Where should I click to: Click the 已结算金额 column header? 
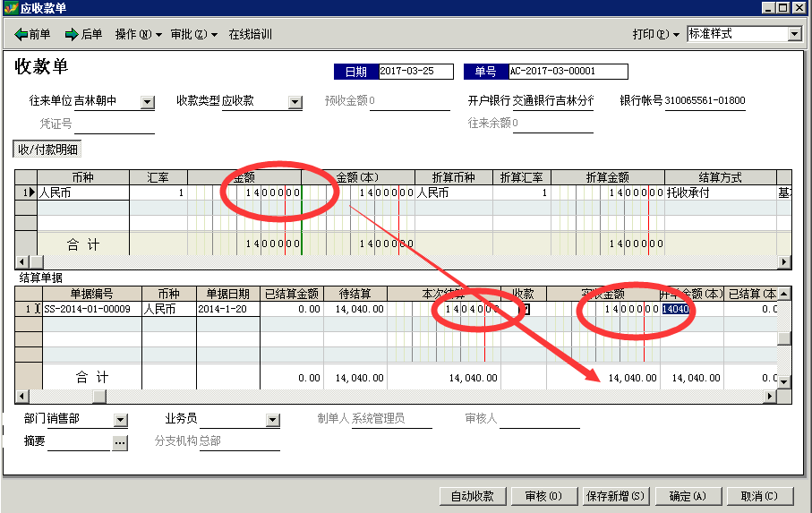point(292,294)
